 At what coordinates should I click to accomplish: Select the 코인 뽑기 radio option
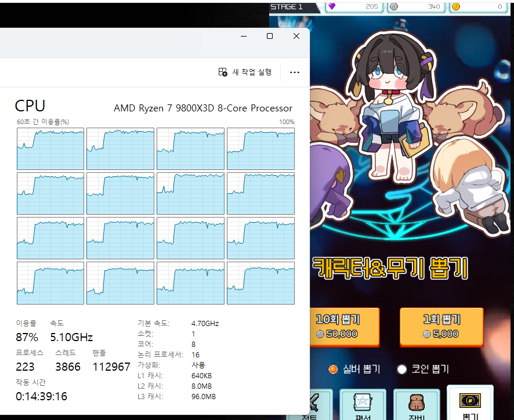click(x=401, y=369)
